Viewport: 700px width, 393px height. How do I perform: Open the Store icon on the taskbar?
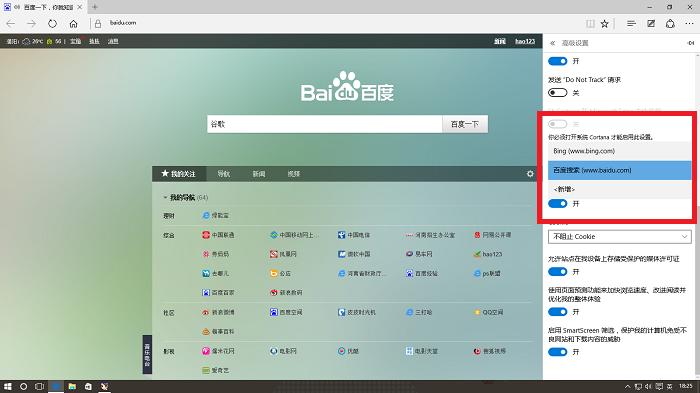point(88,386)
